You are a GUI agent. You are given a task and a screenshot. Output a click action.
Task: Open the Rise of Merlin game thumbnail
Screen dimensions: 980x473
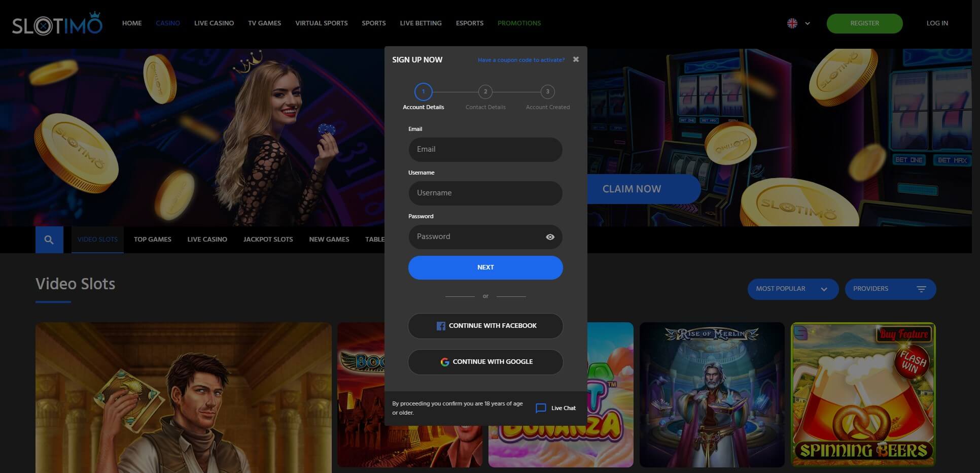[x=712, y=395]
